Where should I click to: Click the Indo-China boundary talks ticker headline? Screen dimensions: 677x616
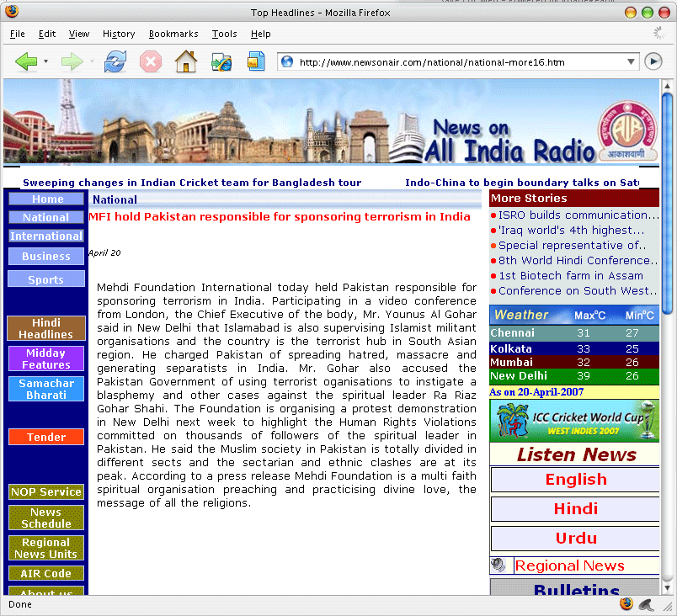[522, 183]
